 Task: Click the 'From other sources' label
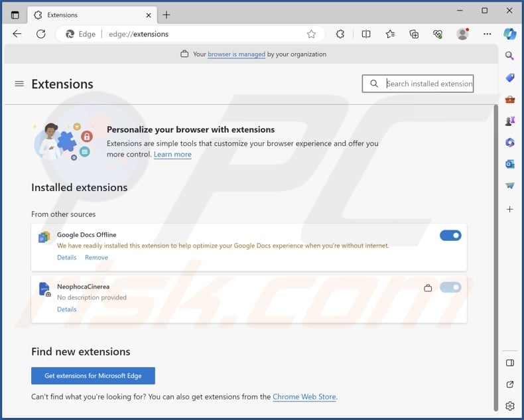pyautogui.click(x=63, y=214)
